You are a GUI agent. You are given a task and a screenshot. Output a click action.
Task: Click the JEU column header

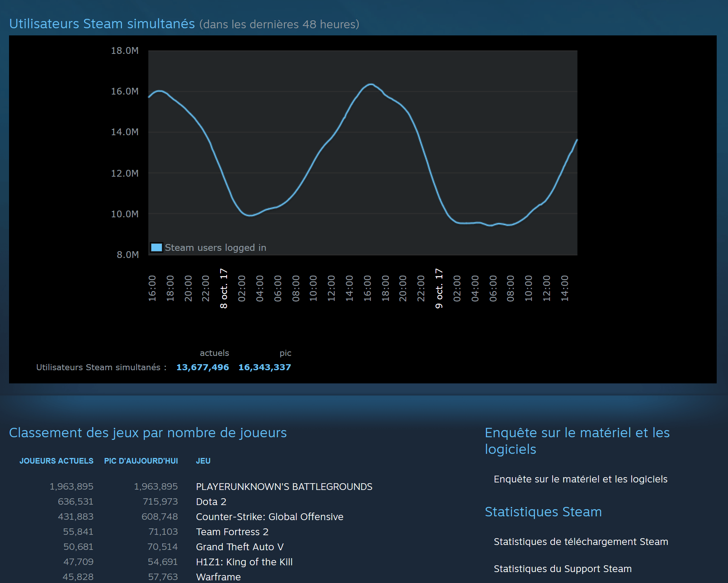pyautogui.click(x=203, y=461)
